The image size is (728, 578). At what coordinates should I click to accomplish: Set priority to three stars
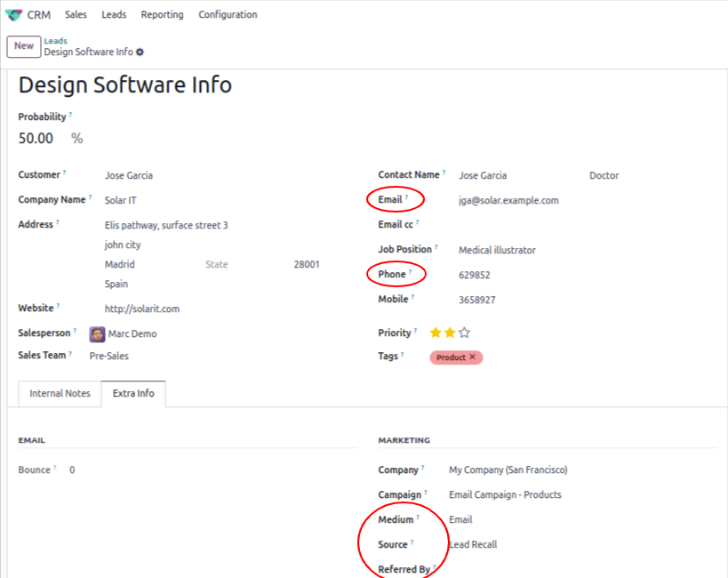pyautogui.click(x=464, y=333)
